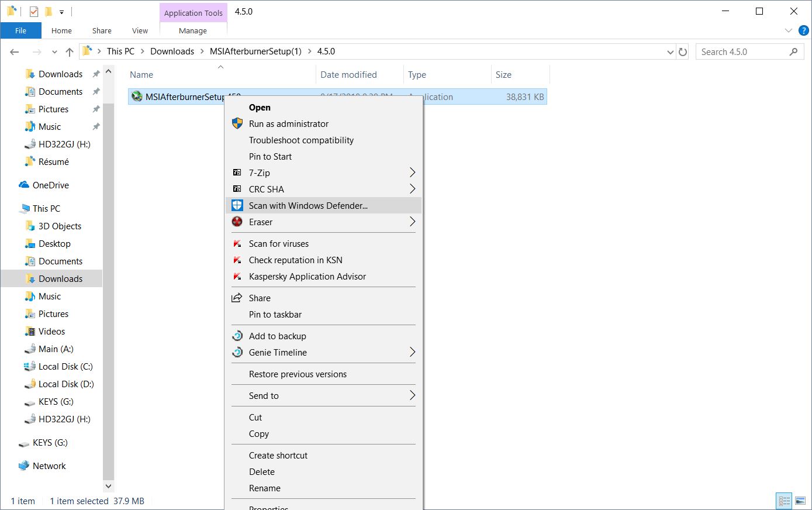Viewport: 812px width, 510px height.
Task: Sort by the Type column header
Action: (417, 74)
